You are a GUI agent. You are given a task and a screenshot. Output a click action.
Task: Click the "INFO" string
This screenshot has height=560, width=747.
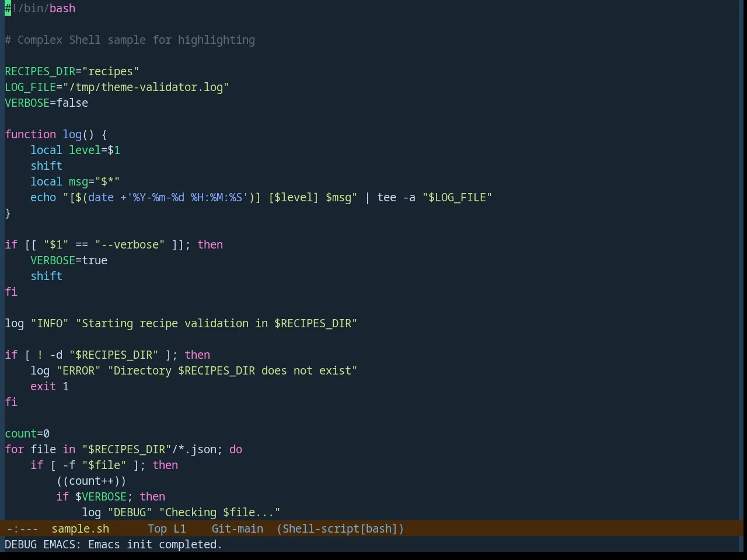tap(50, 323)
